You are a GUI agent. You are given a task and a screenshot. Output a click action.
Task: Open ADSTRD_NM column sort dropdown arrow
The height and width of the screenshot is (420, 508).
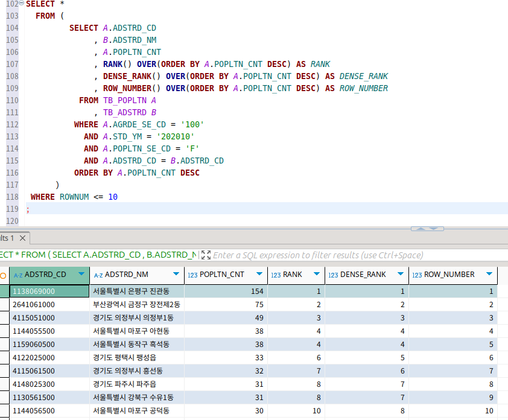(x=176, y=274)
